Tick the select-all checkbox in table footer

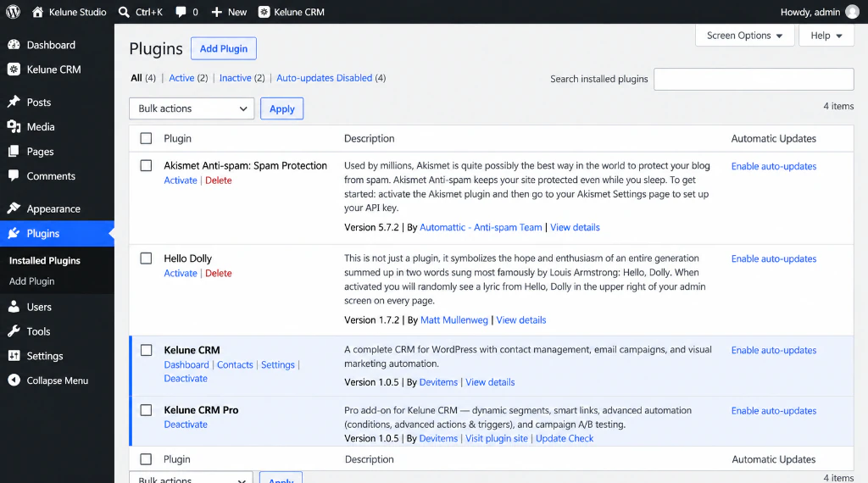pos(146,459)
